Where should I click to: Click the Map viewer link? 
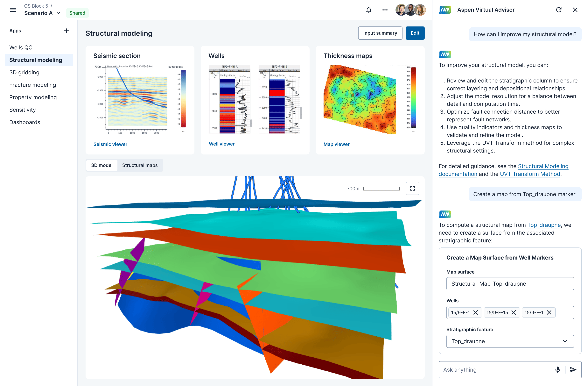(336, 144)
